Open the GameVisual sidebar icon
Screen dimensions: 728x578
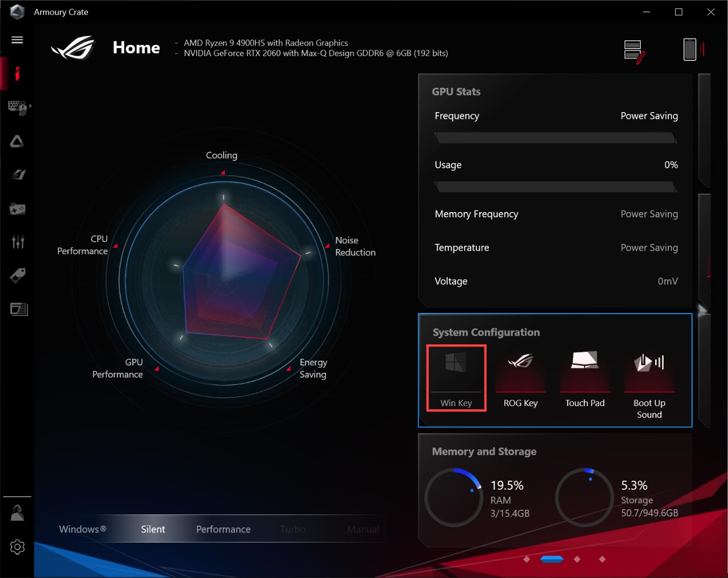[19, 175]
